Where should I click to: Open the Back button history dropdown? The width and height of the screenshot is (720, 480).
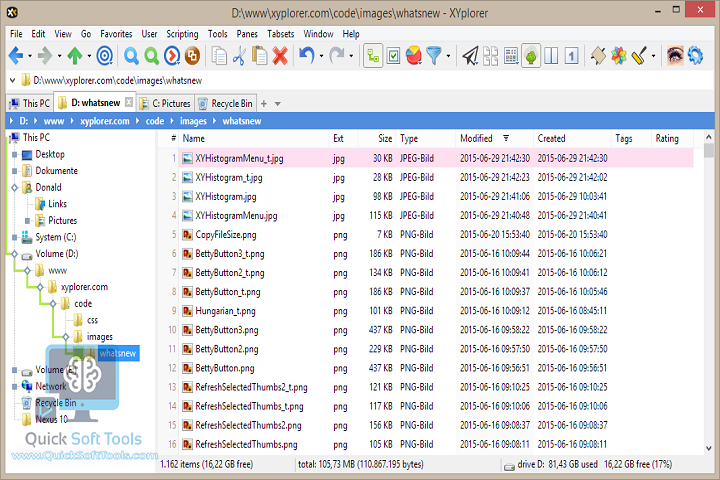tap(30, 56)
